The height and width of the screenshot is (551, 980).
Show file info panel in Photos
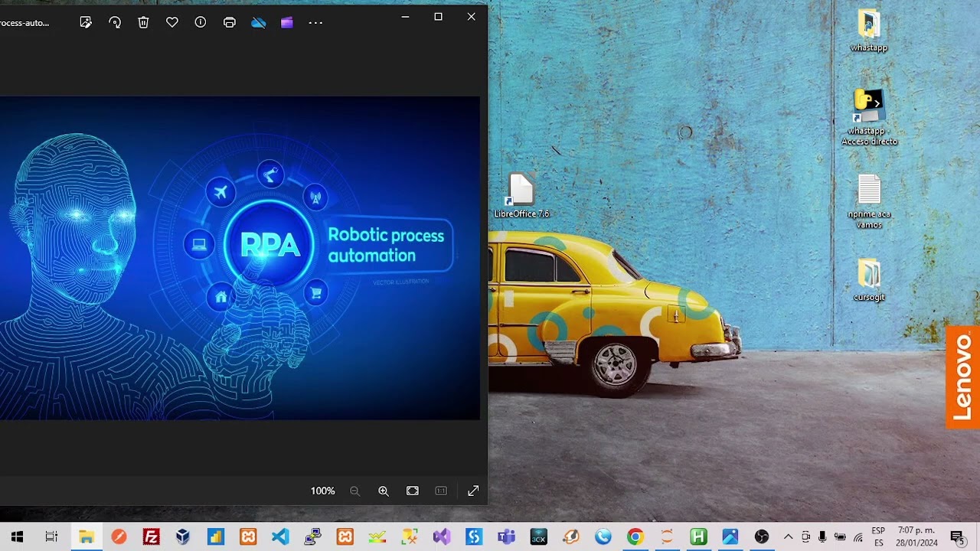point(201,23)
